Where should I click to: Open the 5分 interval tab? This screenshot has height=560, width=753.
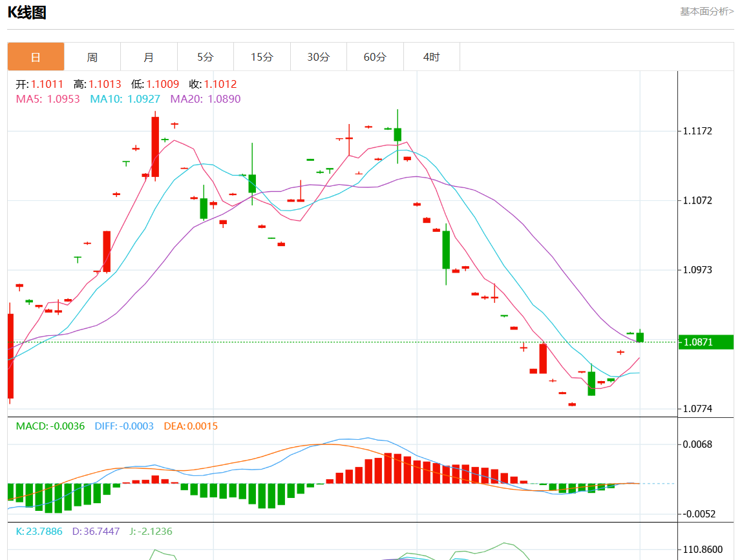point(205,57)
